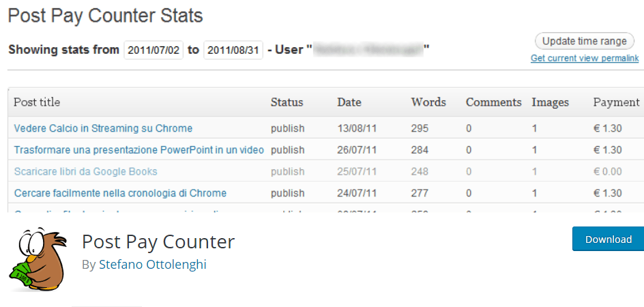Screen dimensions: 644x307
Task: Click the Status column header
Action: (x=287, y=102)
